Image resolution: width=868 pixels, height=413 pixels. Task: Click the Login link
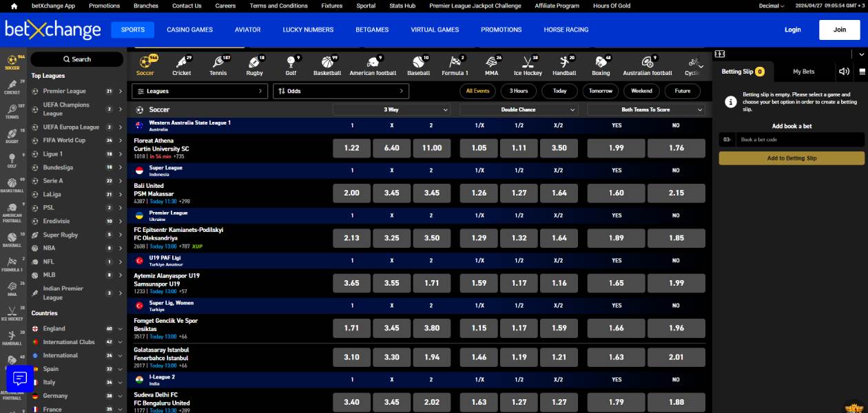(792, 30)
